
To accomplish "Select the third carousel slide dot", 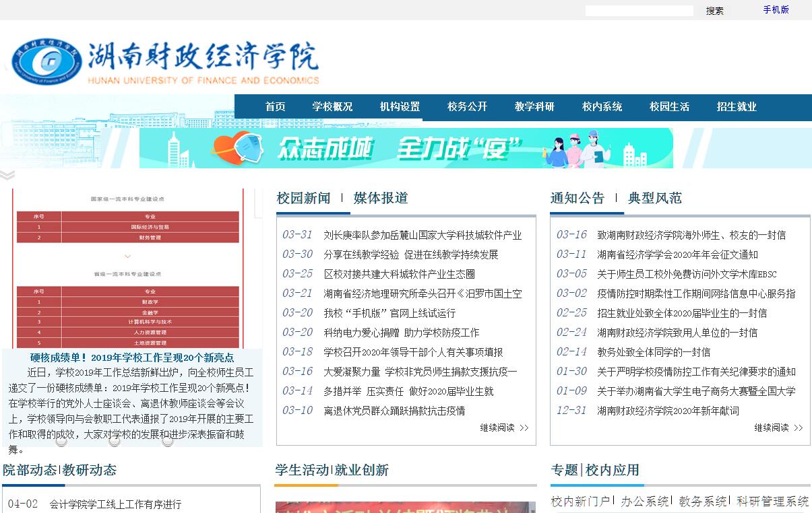I will coord(167,442).
